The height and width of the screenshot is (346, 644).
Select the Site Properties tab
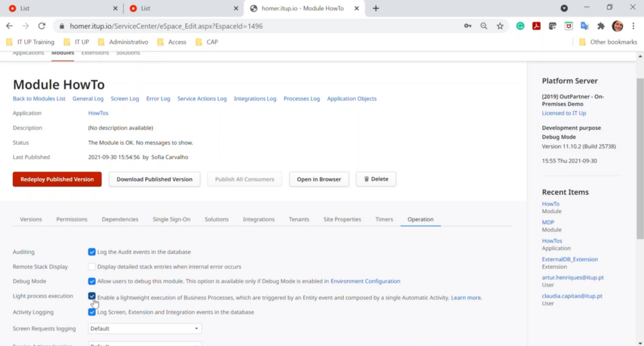(x=342, y=219)
